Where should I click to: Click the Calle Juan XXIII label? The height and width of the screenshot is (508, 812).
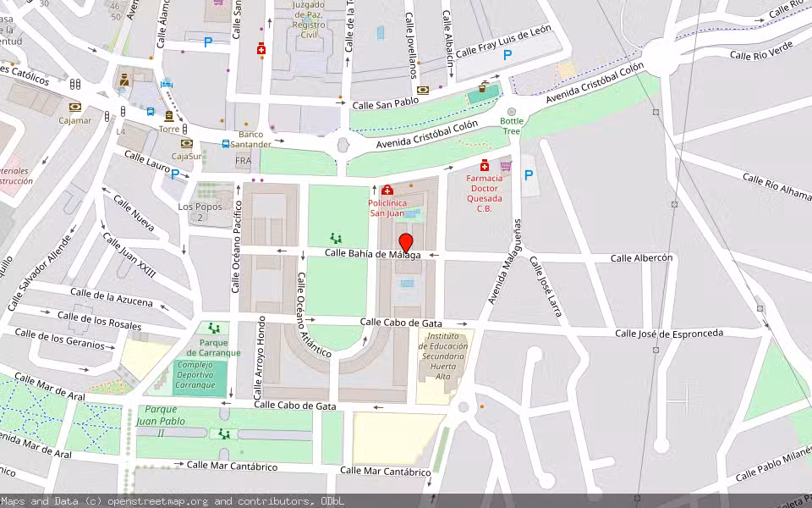click(129, 255)
